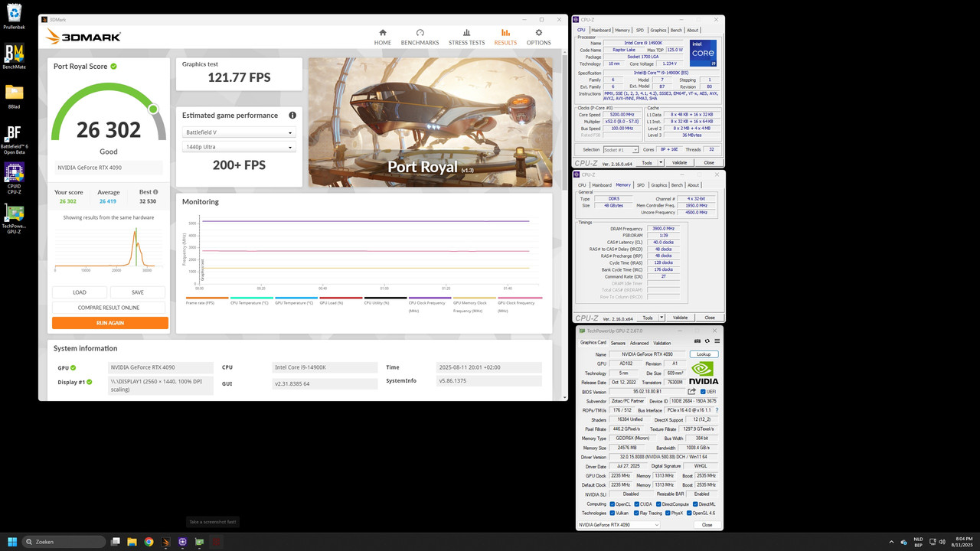Image resolution: width=980 pixels, height=551 pixels.
Task: Click the GPU-Z refresh icon
Action: pyautogui.click(x=707, y=341)
